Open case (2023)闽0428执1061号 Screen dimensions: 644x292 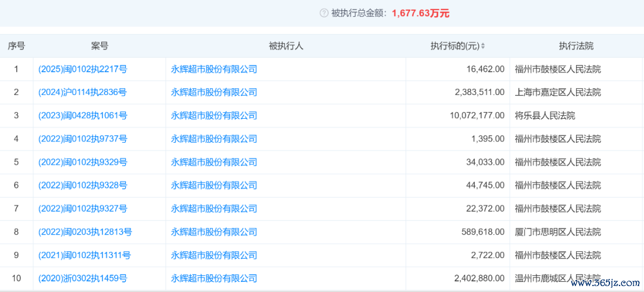click(x=82, y=116)
